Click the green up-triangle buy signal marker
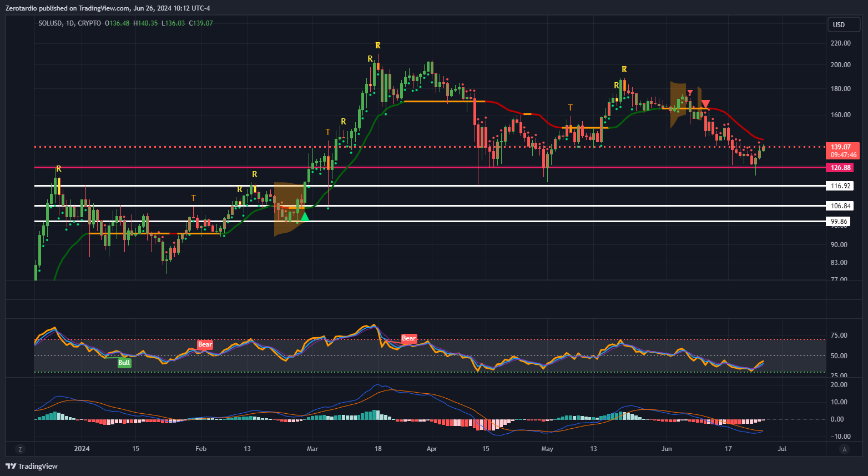Viewport: 868px width, 476px height. coord(304,217)
